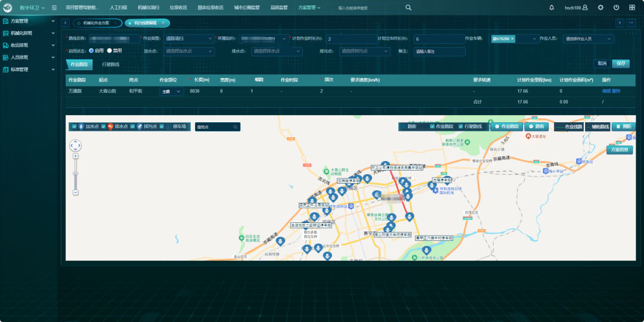Screen dimensions: 644x322
Task: Zoom out the map with minus
Action: coord(76,192)
